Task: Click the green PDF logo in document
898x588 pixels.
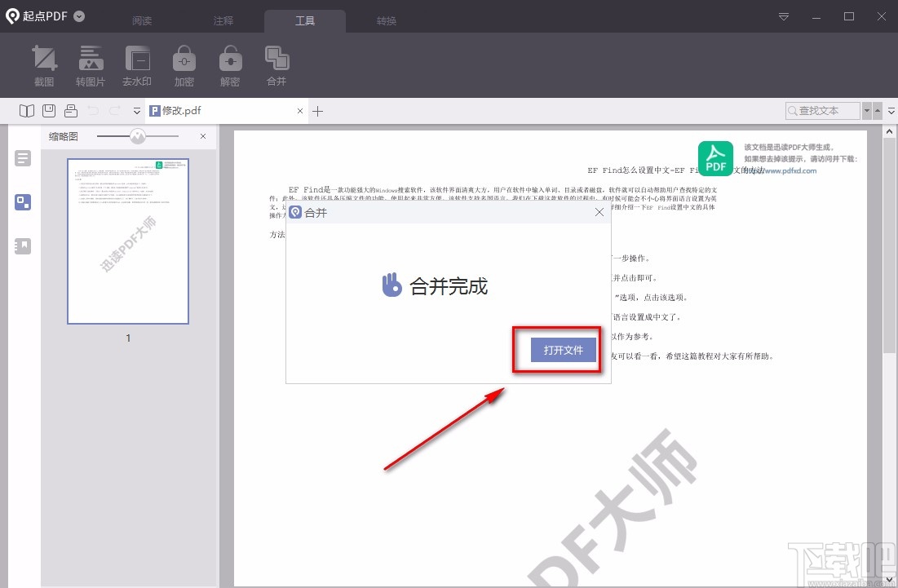Action: point(715,158)
